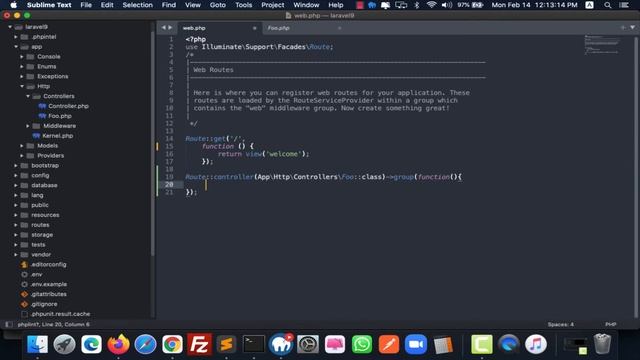Open FileZilla from the Dock
The width and height of the screenshot is (640, 360).
(199, 345)
